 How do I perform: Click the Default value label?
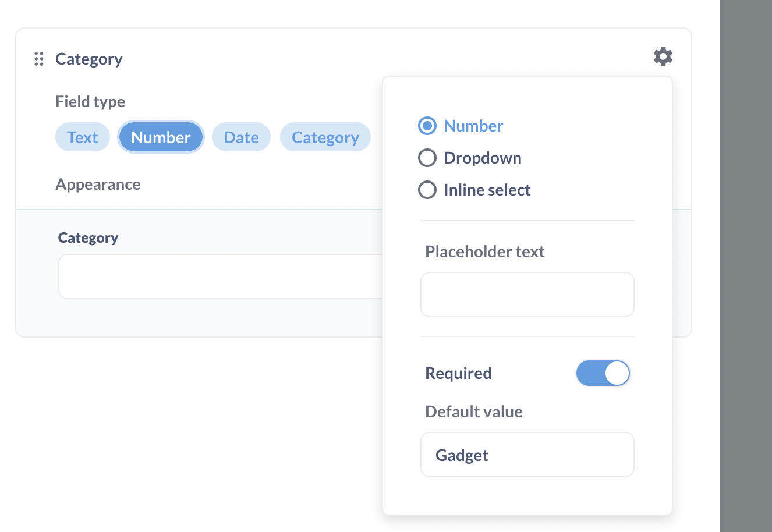point(473,412)
